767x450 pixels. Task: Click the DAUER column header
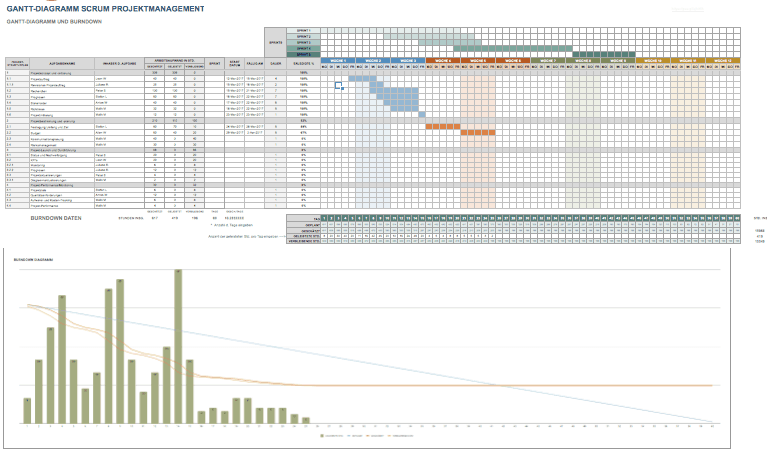(x=276, y=62)
